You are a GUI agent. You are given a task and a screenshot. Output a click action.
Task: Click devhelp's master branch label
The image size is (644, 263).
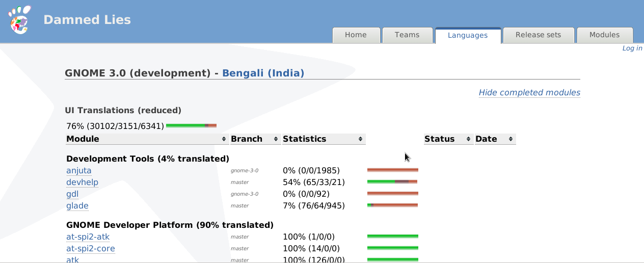[239, 182]
